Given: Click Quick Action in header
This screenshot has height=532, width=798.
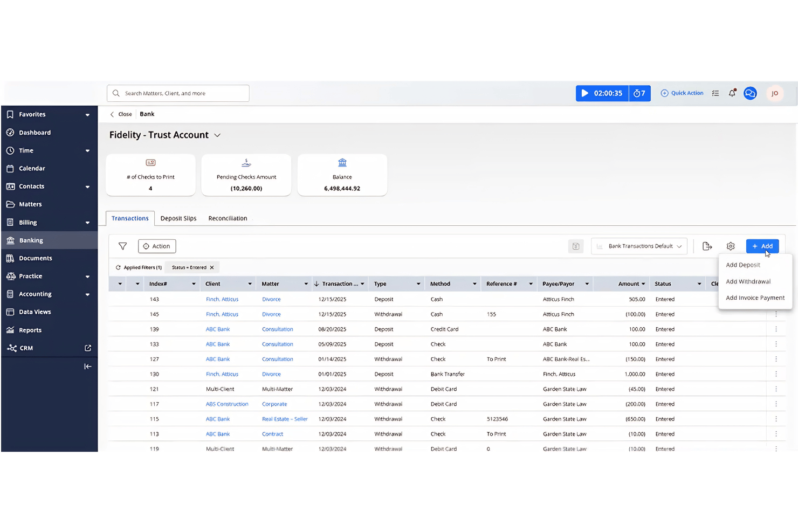Looking at the screenshot, I should pos(682,93).
